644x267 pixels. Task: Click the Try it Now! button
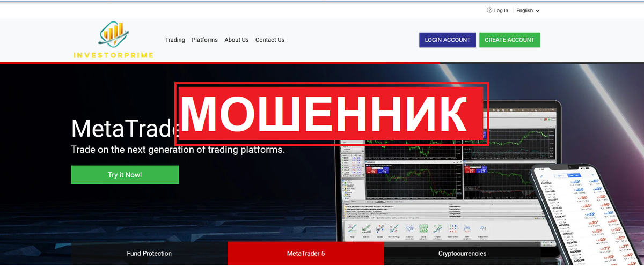pos(125,175)
